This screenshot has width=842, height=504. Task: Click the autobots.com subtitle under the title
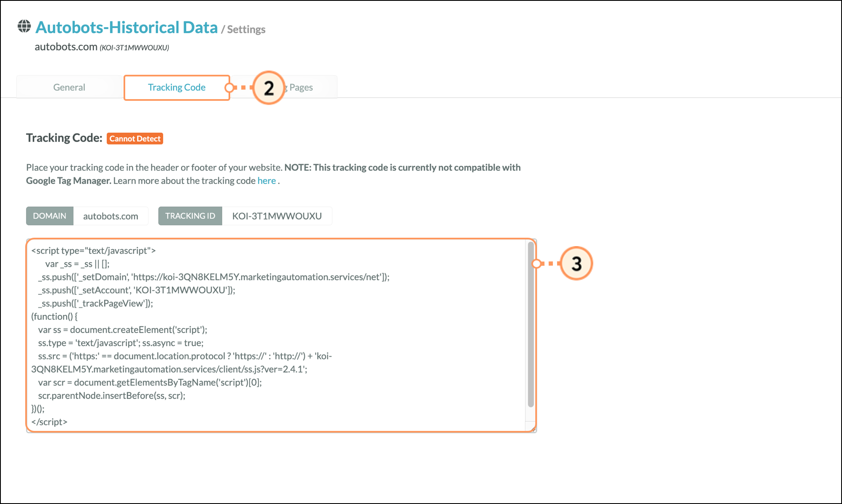point(66,47)
